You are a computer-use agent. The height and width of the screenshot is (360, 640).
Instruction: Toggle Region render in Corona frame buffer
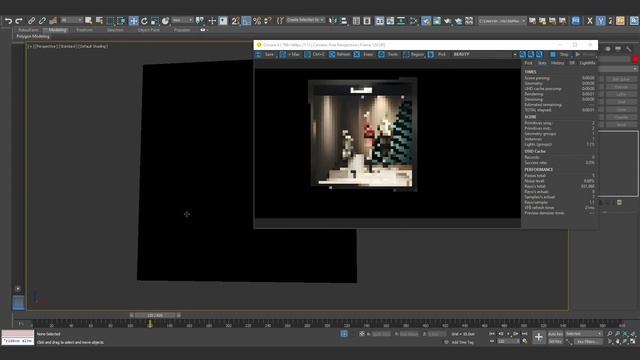[x=413, y=54]
